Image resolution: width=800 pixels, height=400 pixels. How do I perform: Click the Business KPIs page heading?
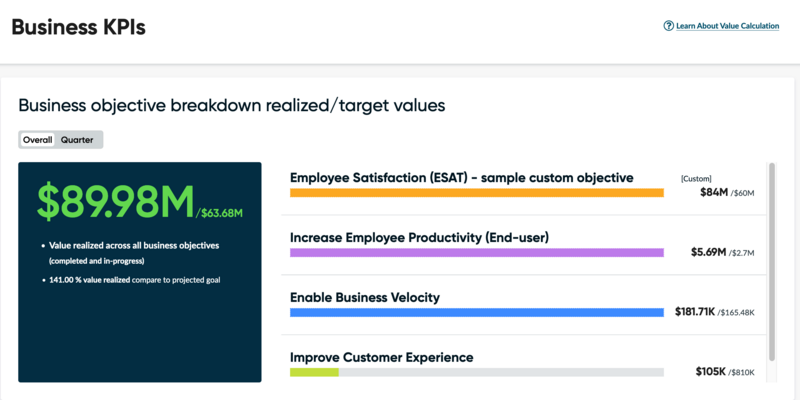(x=79, y=27)
